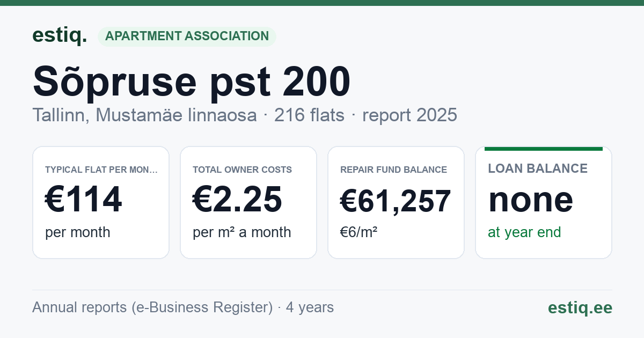The height and width of the screenshot is (338, 644).
Task: Click the Tallinn, Mustamäe linnaosa subtitle
Action: coord(144,115)
